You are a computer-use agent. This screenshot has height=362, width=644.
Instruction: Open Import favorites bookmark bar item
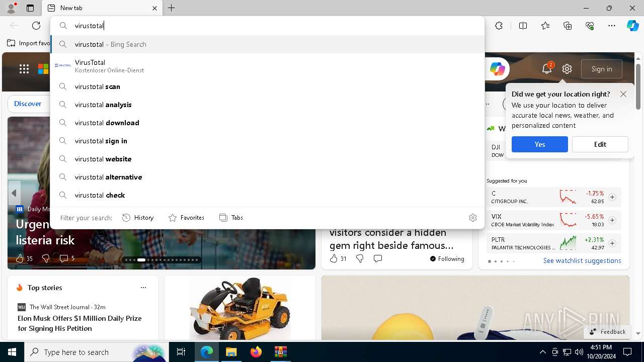[x=28, y=43]
